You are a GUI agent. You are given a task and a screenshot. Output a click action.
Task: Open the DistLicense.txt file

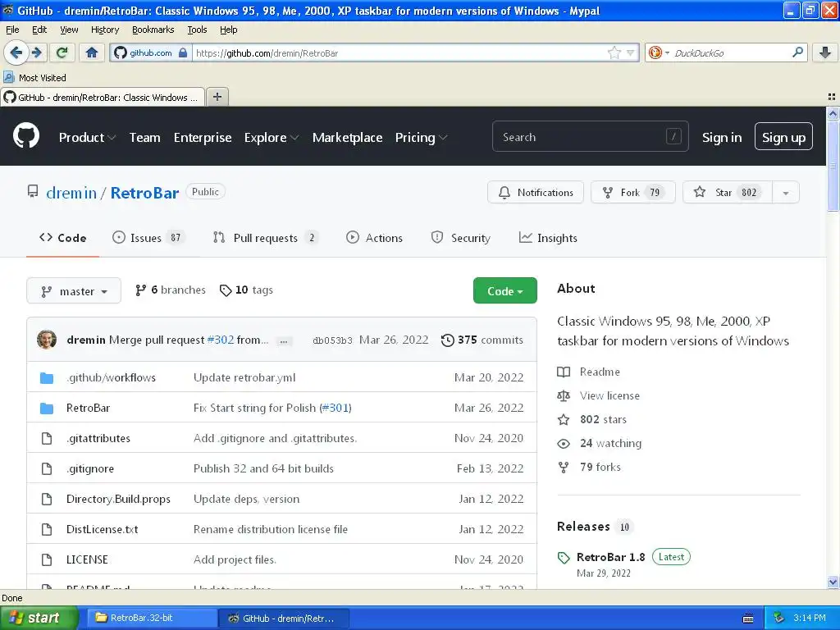pos(102,529)
